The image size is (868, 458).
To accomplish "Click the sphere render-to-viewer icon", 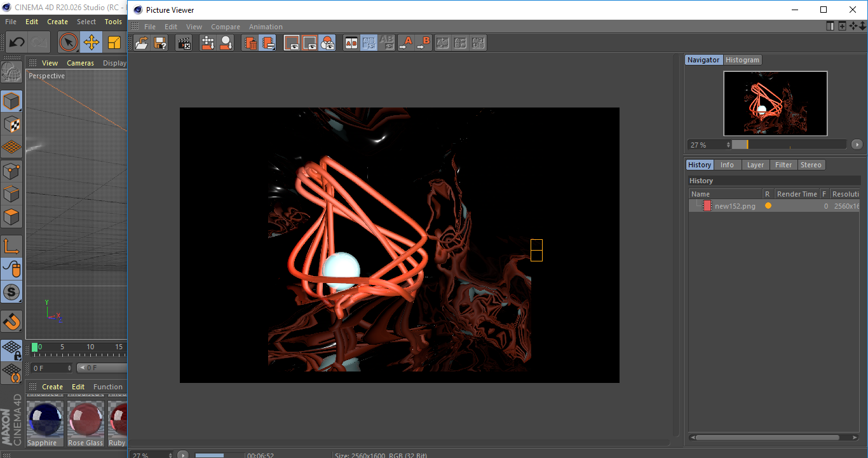I will tap(226, 43).
